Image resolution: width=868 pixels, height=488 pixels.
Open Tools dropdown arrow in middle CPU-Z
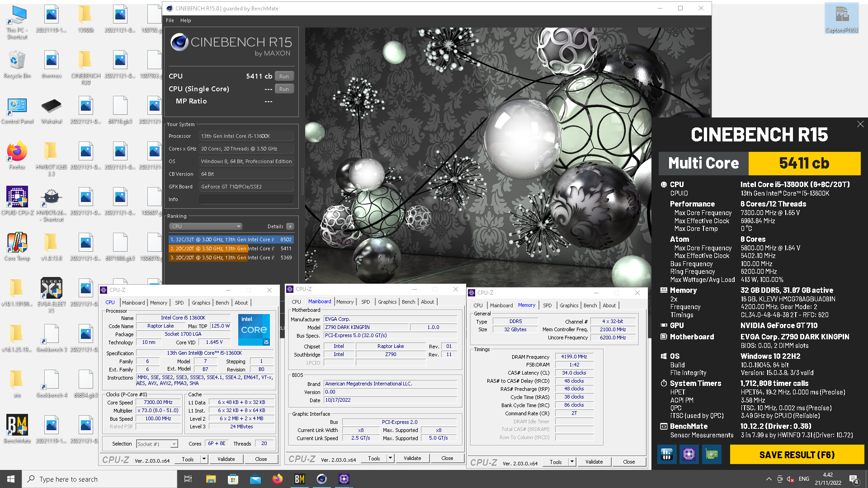[x=390, y=458]
